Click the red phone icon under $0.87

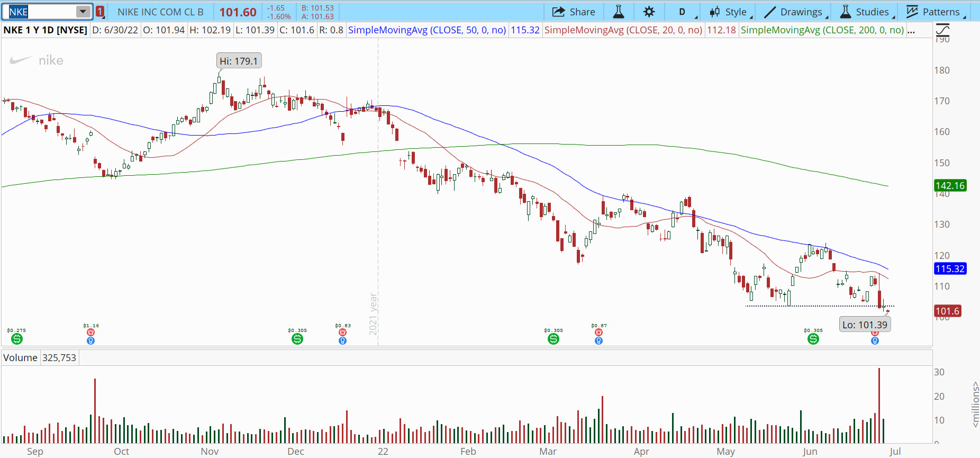598,333
